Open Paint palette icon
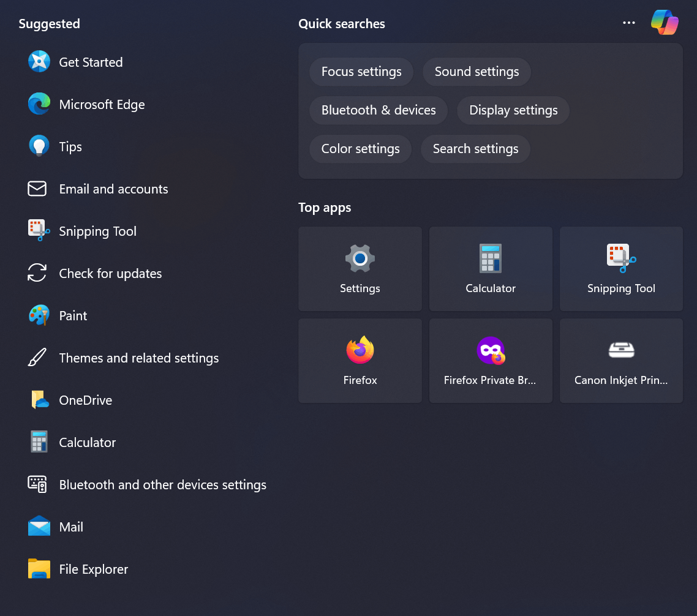This screenshot has height=616, width=697. click(x=39, y=315)
